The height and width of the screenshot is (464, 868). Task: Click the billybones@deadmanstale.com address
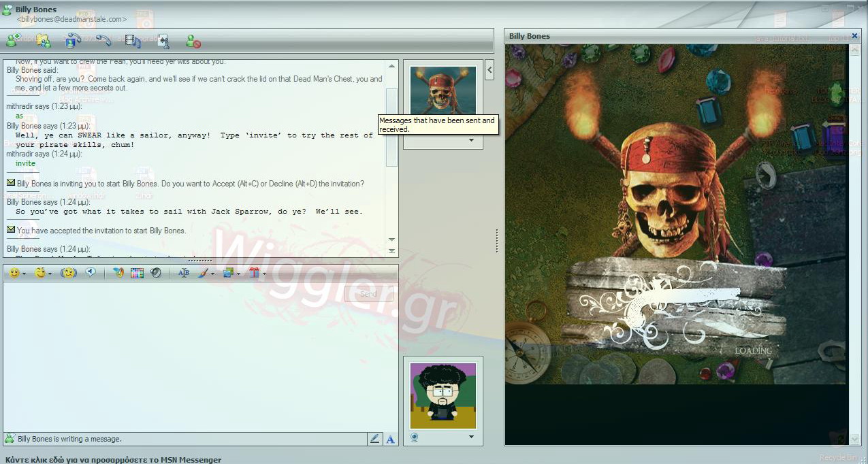71,19
